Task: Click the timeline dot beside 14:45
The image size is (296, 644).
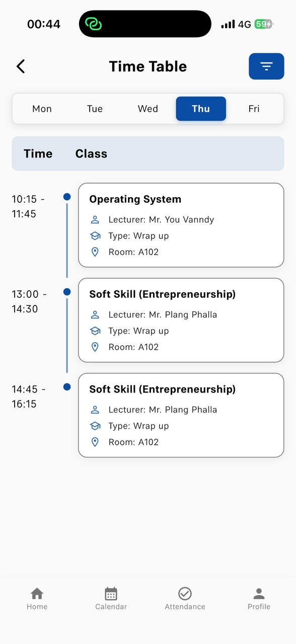Action: (67, 387)
